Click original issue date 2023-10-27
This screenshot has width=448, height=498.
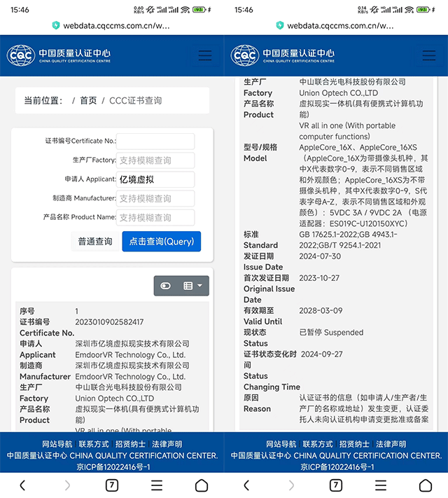319,278
